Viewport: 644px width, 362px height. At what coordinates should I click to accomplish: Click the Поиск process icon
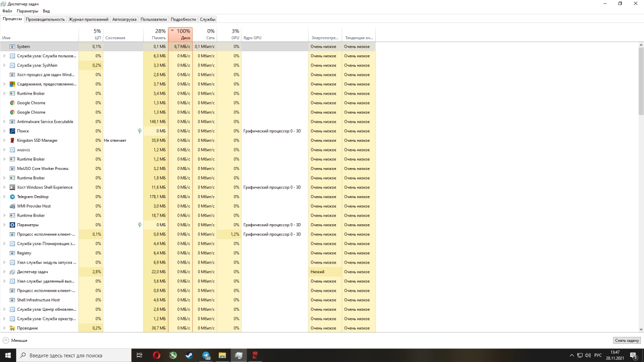coord(13,131)
